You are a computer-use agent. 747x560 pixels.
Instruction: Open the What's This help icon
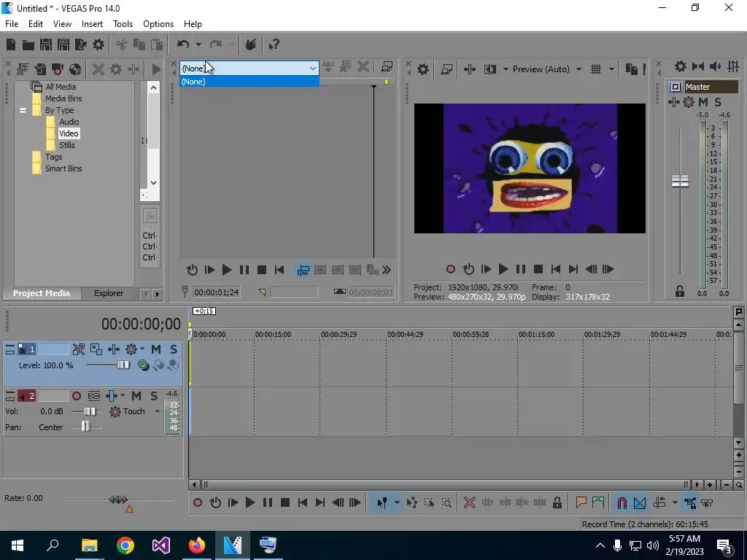tap(274, 44)
